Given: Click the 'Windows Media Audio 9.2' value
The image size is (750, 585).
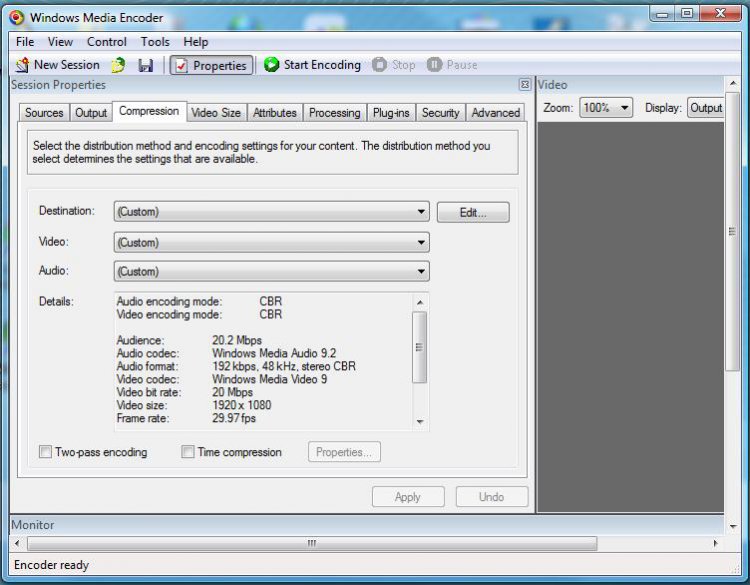Looking at the screenshot, I should pos(274,353).
